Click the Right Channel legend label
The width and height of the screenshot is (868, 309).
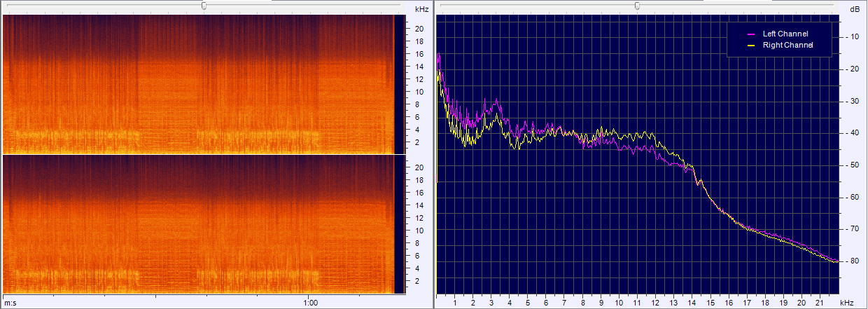(x=787, y=45)
